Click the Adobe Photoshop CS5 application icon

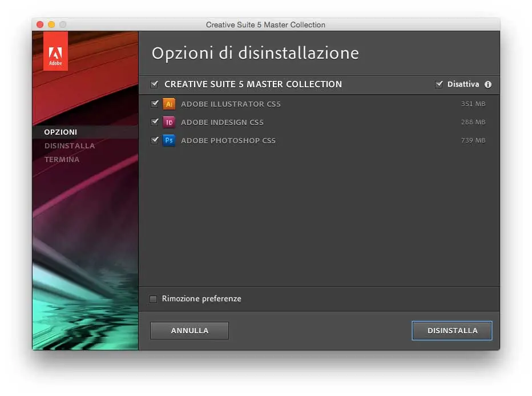(169, 140)
